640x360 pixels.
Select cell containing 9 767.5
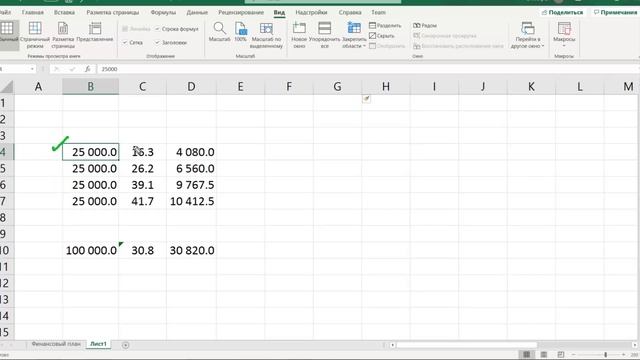(191, 185)
